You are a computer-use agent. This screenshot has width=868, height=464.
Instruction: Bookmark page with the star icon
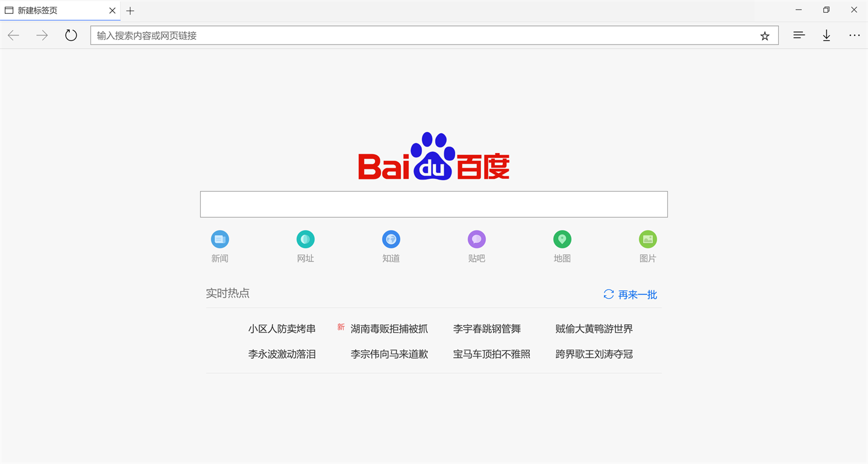(765, 36)
